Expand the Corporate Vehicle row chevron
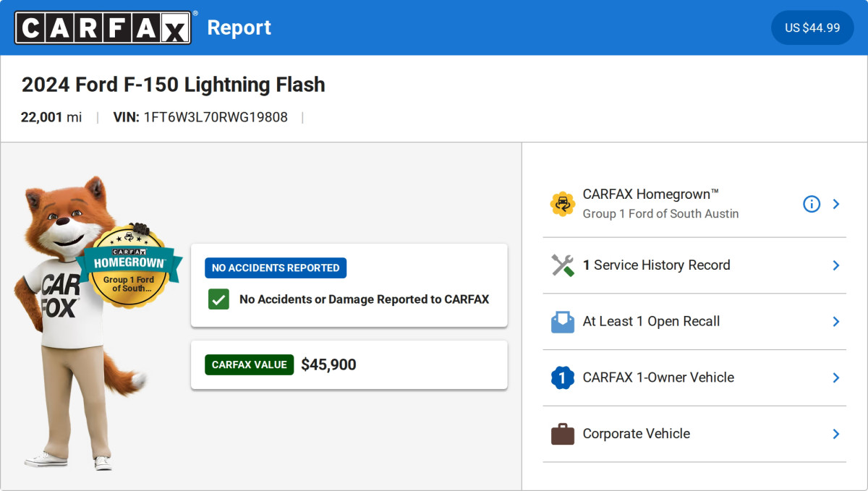This screenshot has width=868, height=491. (836, 434)
